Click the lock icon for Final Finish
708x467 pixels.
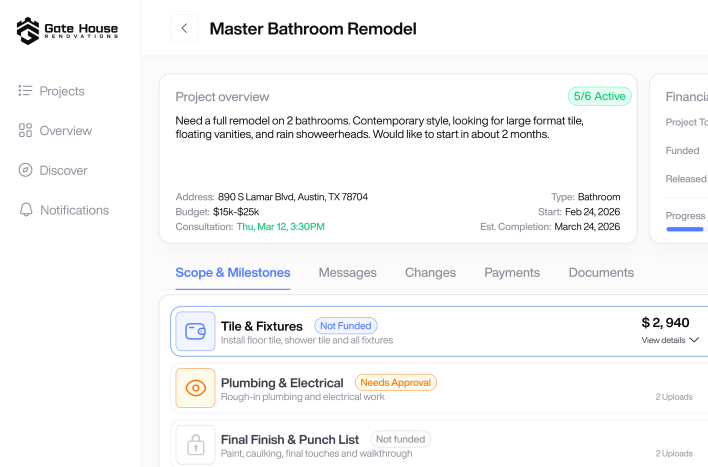pyautogui.click(x=196, y=445)
